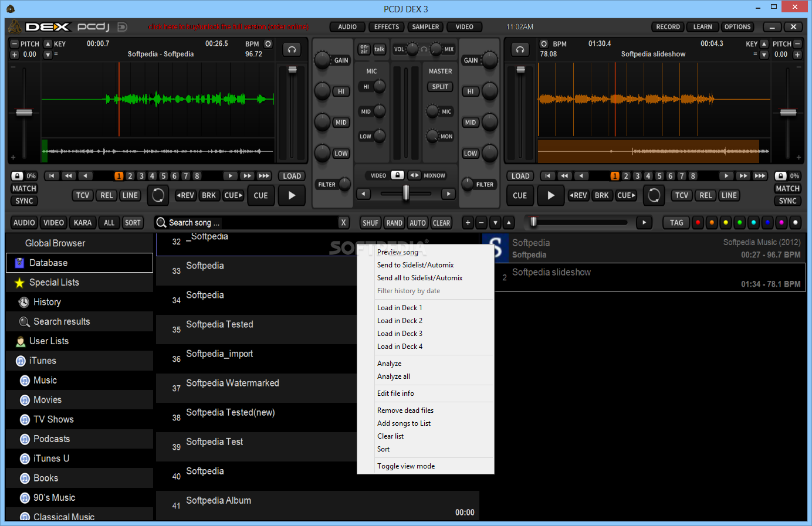The image size is (812, 526).
Task: Click the crossfader handle
Action: pyautogui.click(x=406, y=193)
